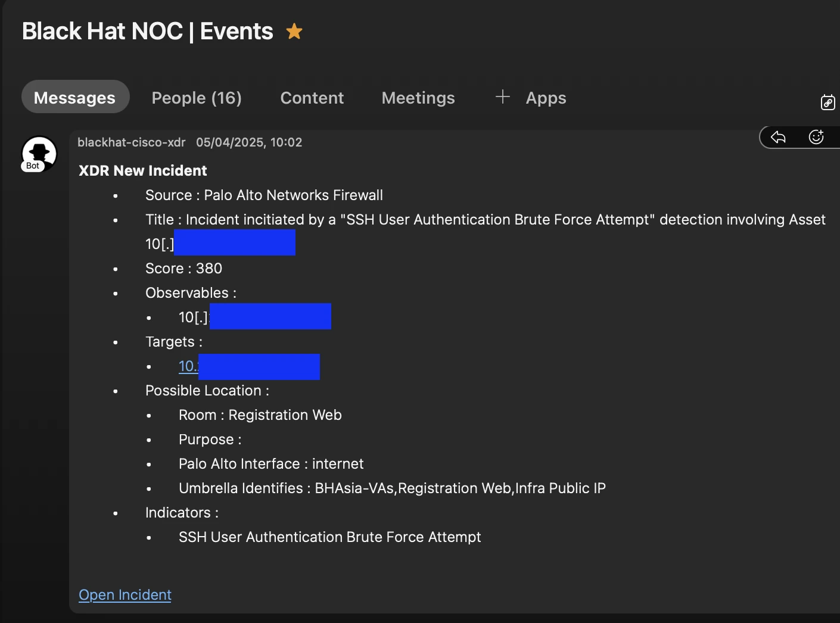The height and width of the screenshot is (623, 840).
Task: Reply to the XDR incident message
Action: tap(777, 137)
